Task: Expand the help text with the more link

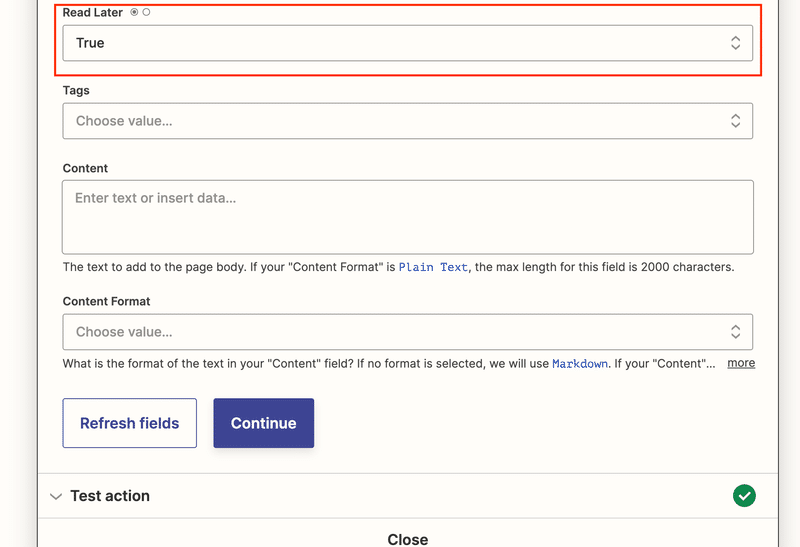Action: pyautogui.click(x=741, y=363)
